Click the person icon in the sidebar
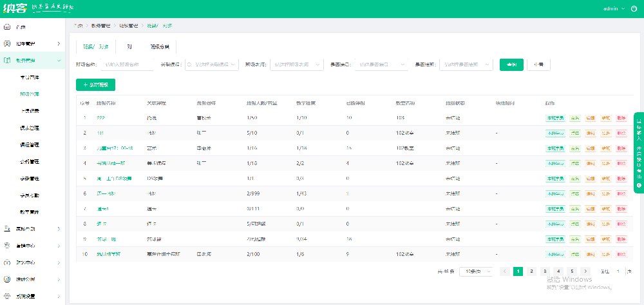The image size is (644, 305). pos(6,44)
